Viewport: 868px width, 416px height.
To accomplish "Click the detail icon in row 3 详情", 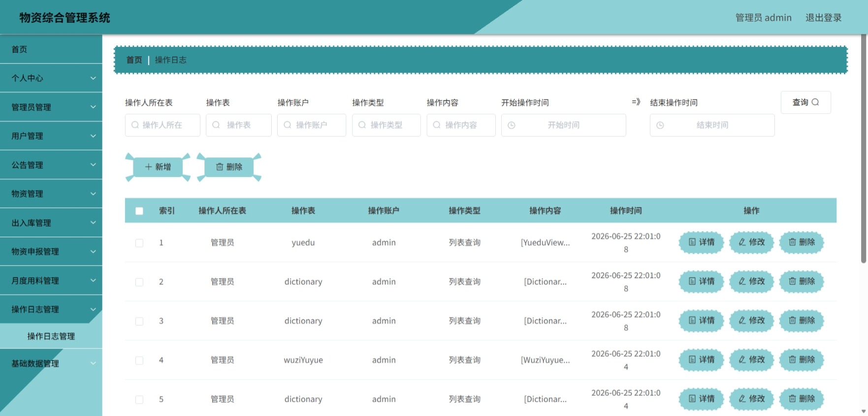I will tap(692, 320).
